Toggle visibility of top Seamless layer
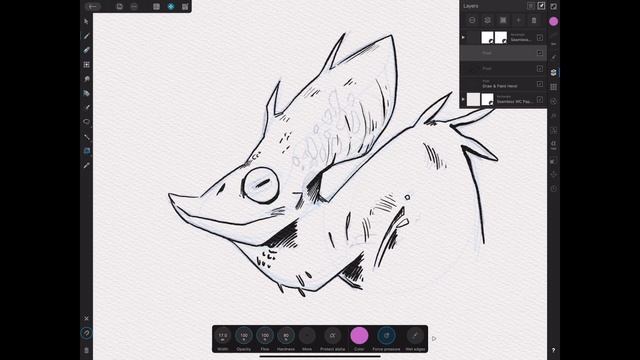The height and width of the screenshot is (360, 640). pos(540,38)
